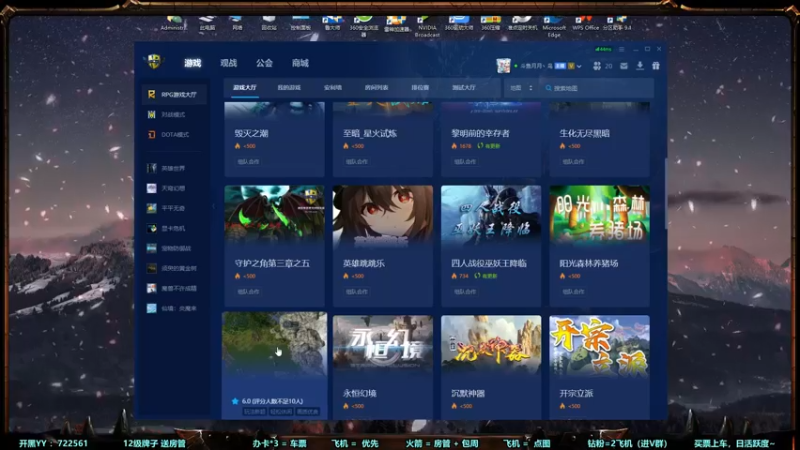
Task: Click the hovered map thumbnail rated 6.0
Action: point(274,344)
